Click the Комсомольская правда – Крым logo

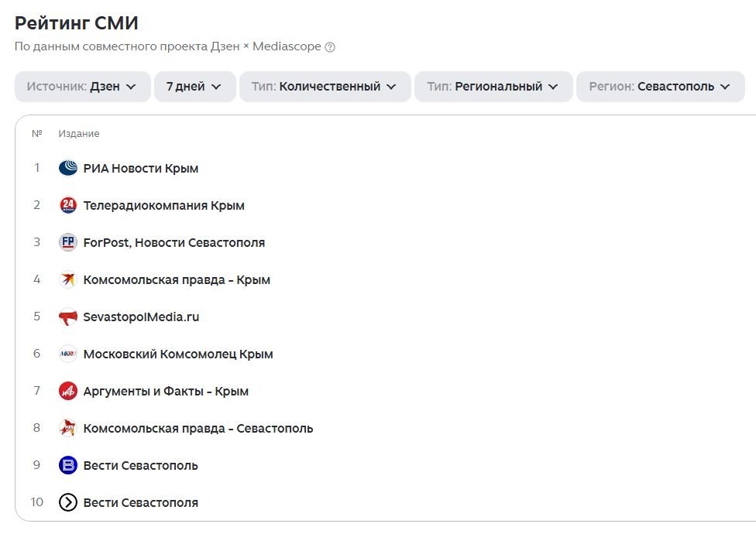point(68,279)
